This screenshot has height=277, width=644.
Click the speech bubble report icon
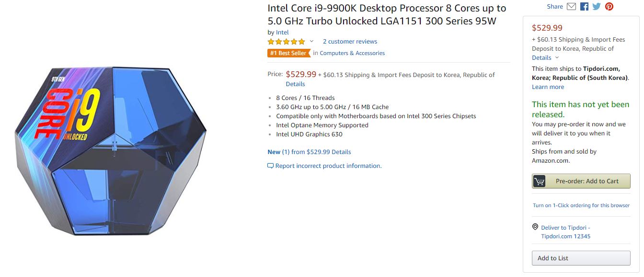[x=271, y=166]
